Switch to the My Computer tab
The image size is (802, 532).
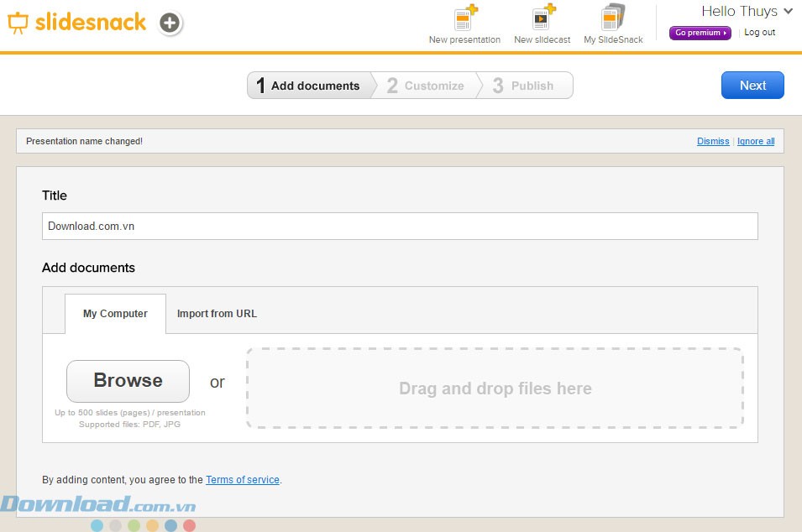(x=115, y=314)
